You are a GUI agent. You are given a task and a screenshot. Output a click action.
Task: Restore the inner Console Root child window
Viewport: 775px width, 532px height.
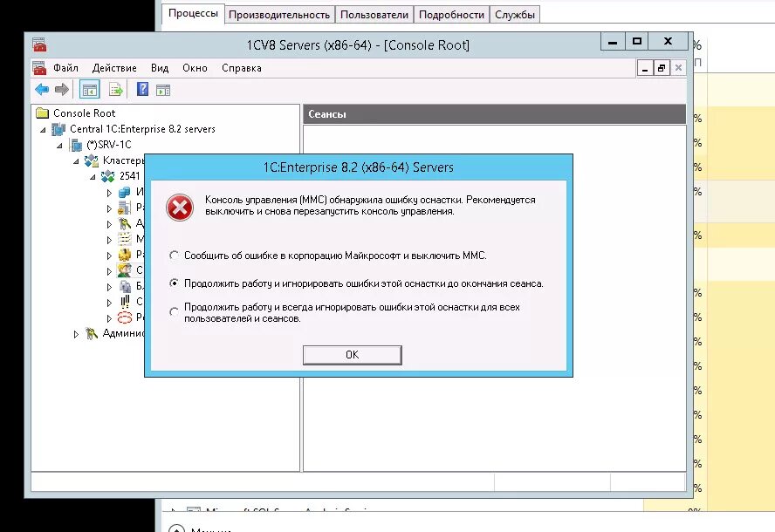coord(662,68)
